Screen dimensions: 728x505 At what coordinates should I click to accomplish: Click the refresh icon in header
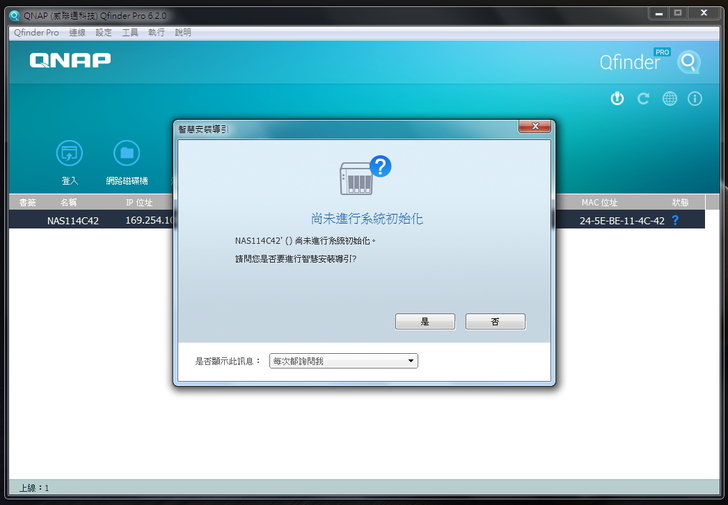pos(643,98)
